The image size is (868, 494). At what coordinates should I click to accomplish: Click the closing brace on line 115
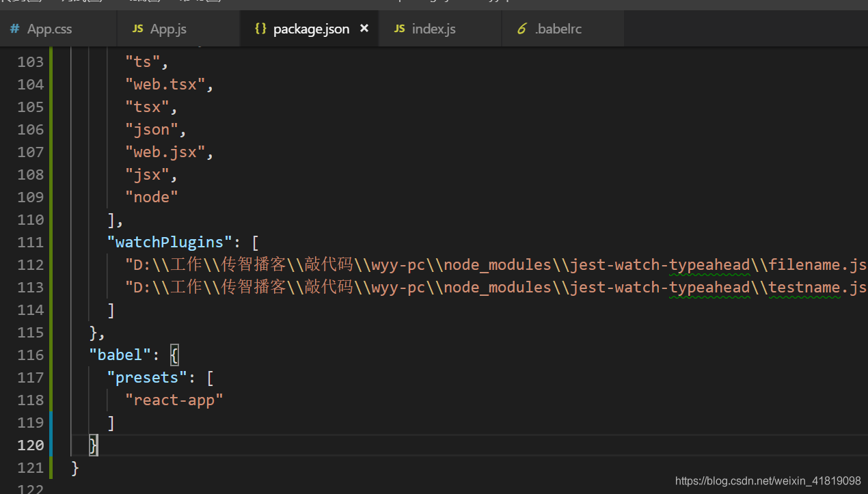94,332
